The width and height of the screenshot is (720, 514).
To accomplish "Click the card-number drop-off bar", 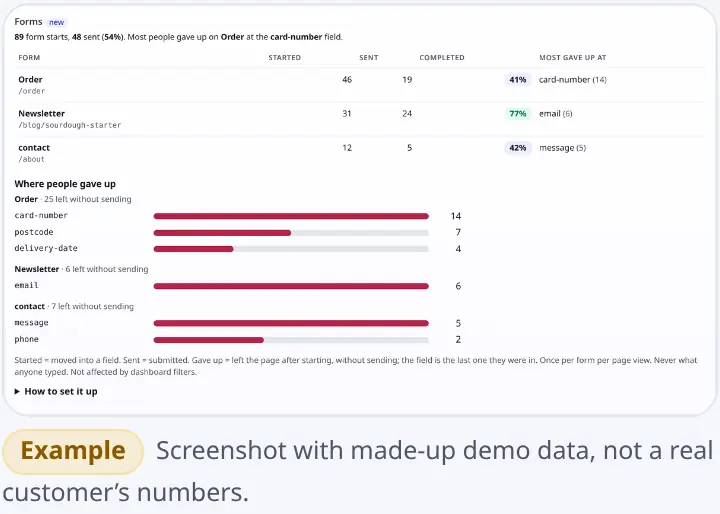I will 291,216.
